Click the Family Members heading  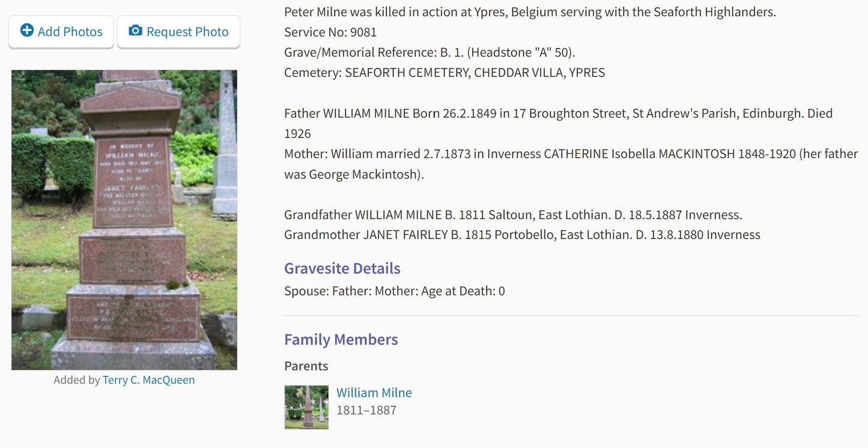(x=341, y=339)
